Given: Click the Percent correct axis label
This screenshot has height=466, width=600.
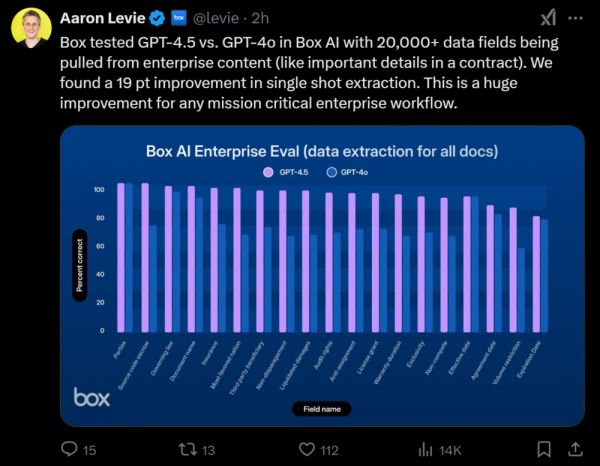Looking at the screenshot, I should coord(79,267).
